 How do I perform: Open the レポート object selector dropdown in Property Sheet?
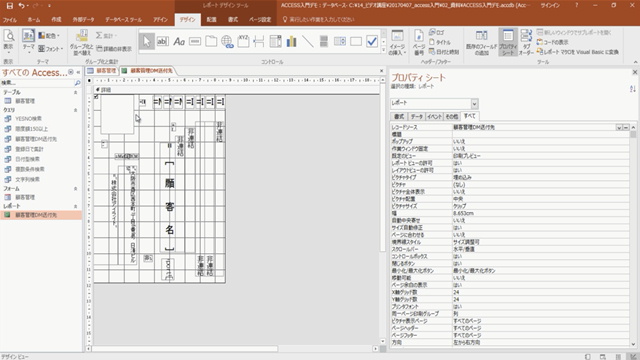(x=474, y=103)
